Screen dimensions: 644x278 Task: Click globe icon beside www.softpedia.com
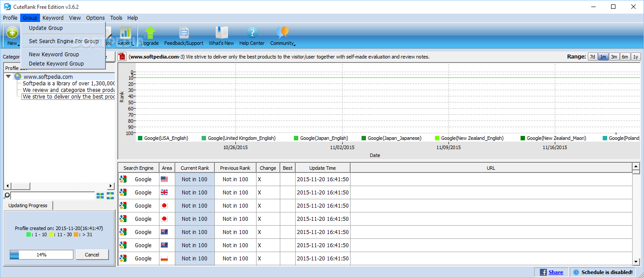point(18,77)
